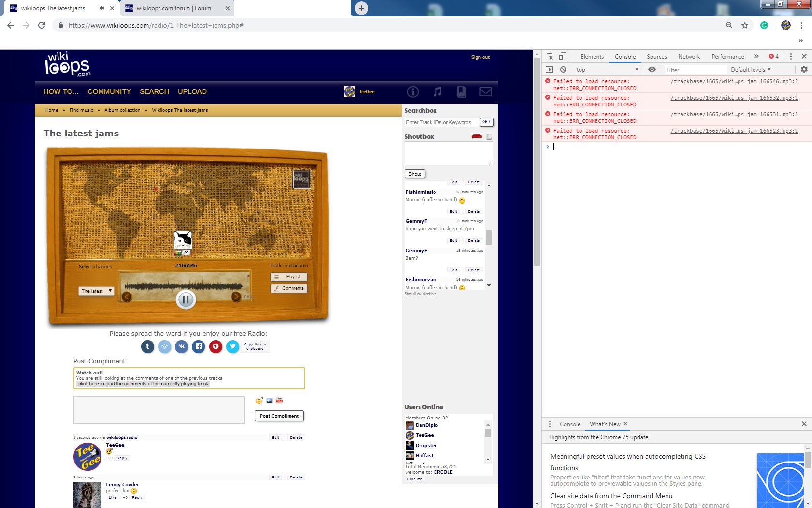Open SEARCH menu
Image resolution: width=812 pixels, height=508 pixels.
(155, 91)
